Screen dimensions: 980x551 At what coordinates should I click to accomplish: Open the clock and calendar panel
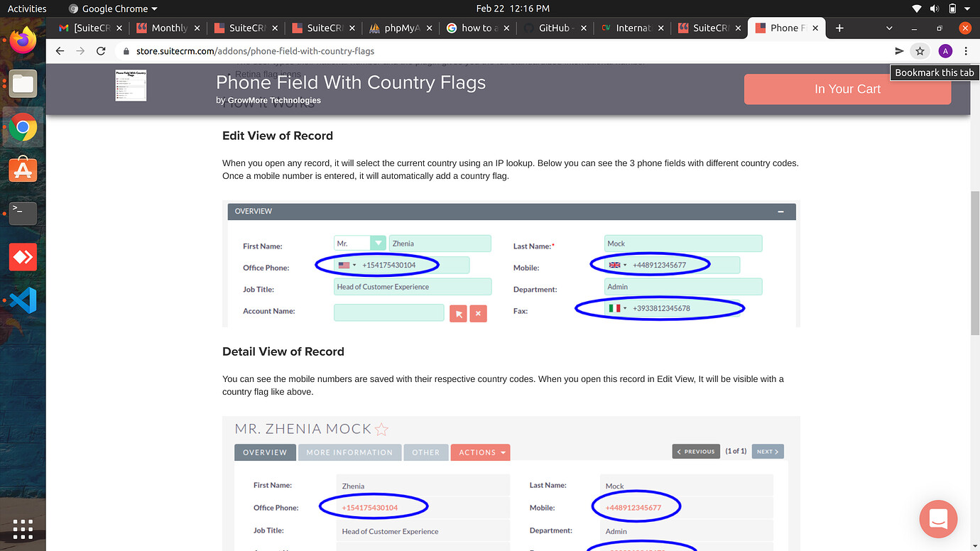click(513, 9)
